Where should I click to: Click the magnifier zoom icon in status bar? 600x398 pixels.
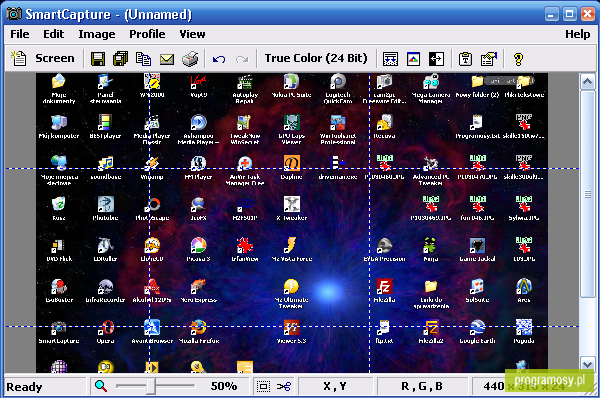[101, 386]
